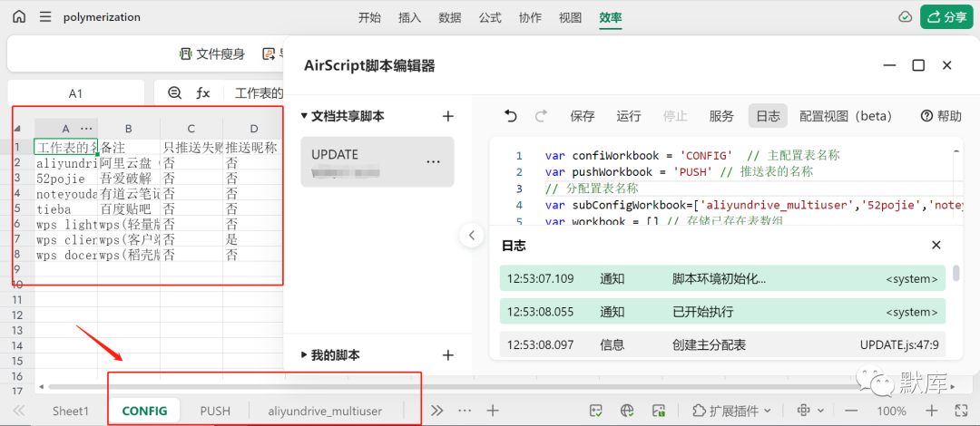Viewport: 980px width, 426px height.
Task: Open the 协作 tab
Action: coord(530,17)
